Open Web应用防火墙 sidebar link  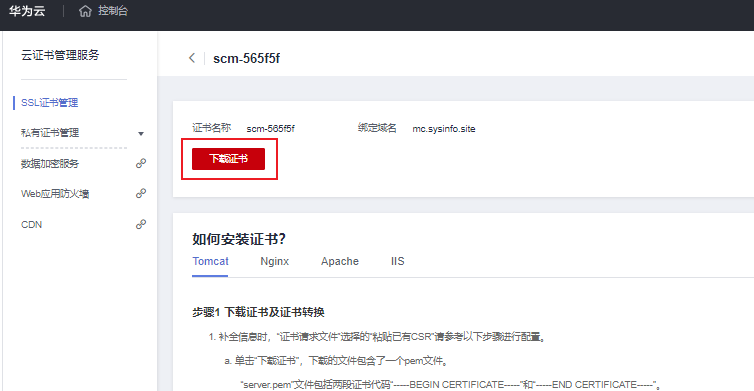[x=55, y=194]
